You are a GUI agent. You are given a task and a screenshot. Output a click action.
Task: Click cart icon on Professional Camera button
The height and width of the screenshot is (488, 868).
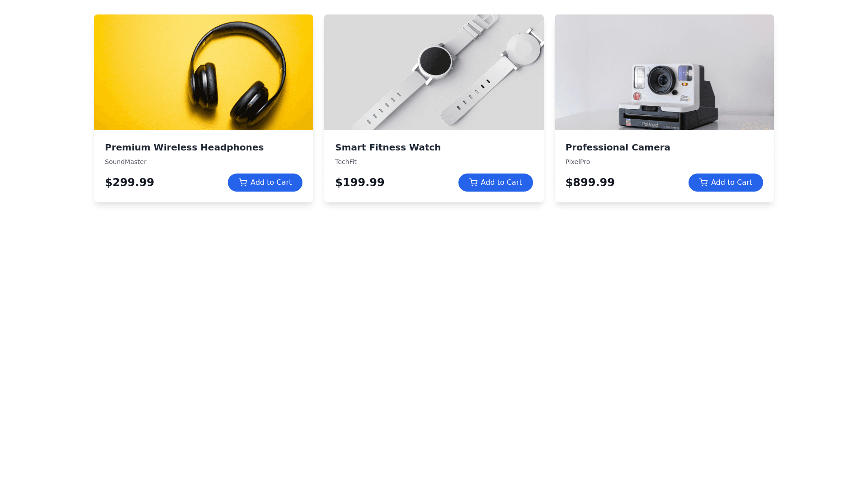[x=703, y=183]
